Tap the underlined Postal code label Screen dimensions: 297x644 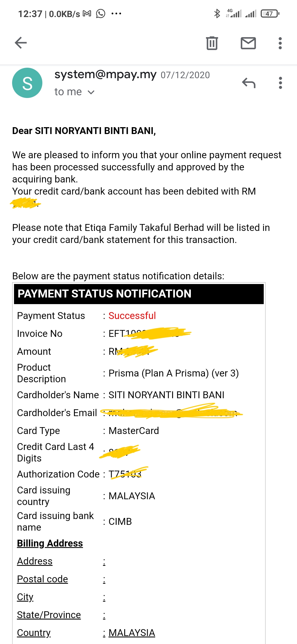point(42,579)
